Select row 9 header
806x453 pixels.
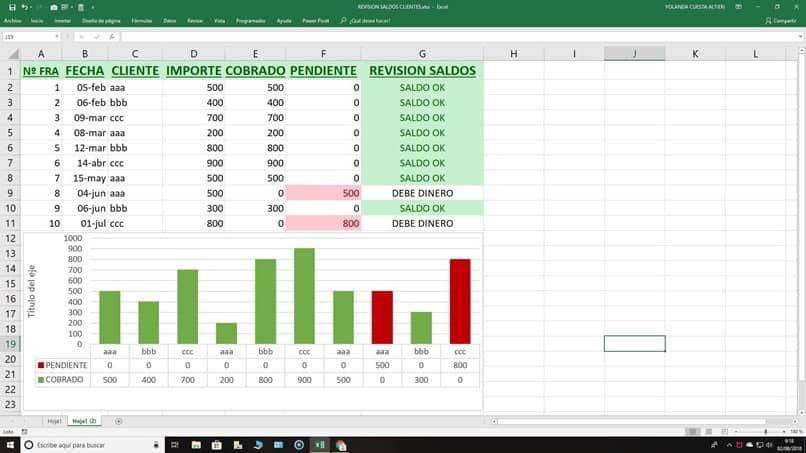point(10,193)
